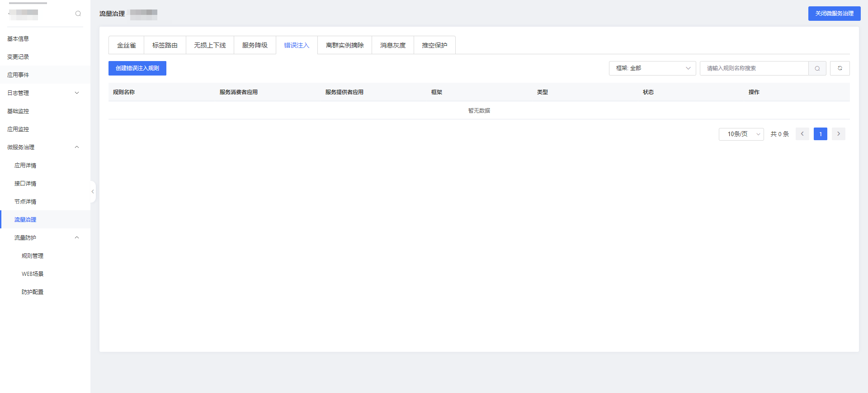The width and height of the screenshot is (868, 393).
Task: Collapse the sidebar using the handle arrow
Action: pos(93,192)
